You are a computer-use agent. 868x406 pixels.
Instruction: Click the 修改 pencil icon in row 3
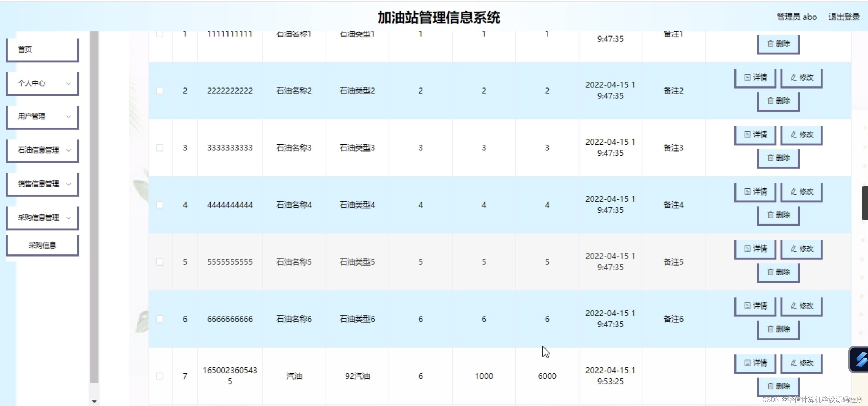point(793,135)
